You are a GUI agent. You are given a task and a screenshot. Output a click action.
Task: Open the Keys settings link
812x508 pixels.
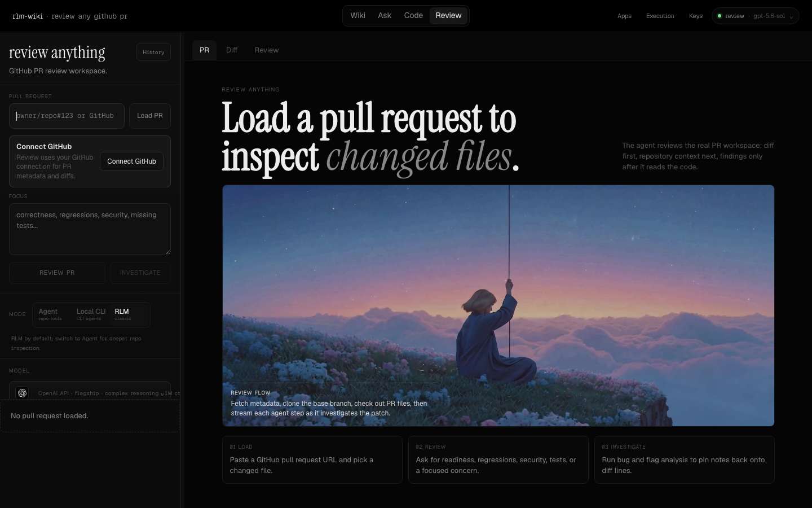click(x=696, y=16)
